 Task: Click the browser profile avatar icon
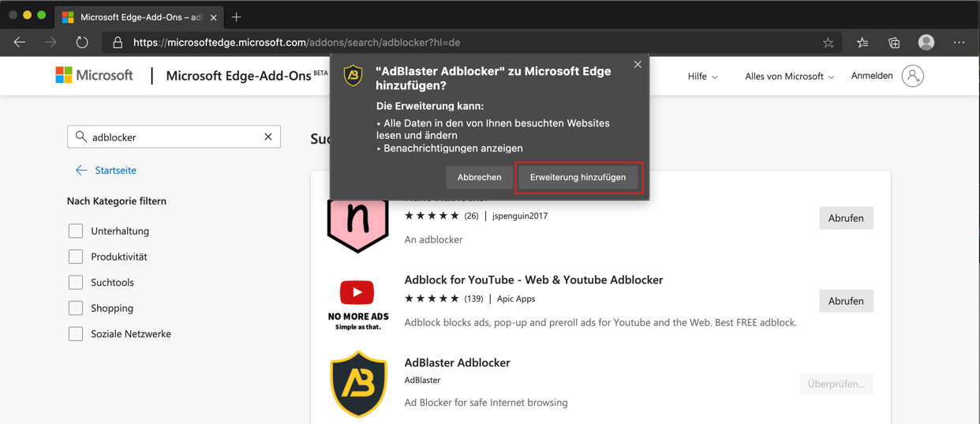click(x=926, y=43)
